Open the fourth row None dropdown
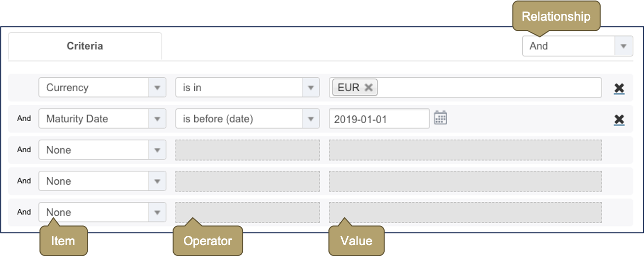 click(157, 181)
